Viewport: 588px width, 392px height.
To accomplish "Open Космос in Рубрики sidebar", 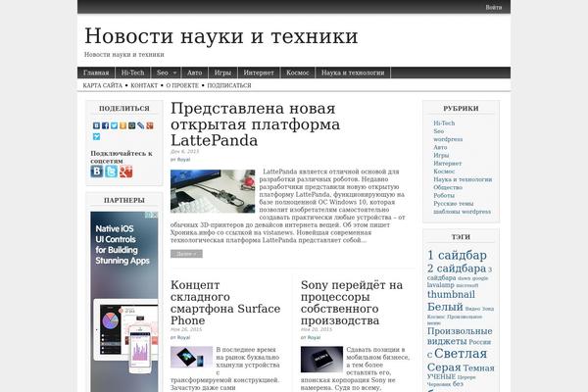I will point(444,171).
